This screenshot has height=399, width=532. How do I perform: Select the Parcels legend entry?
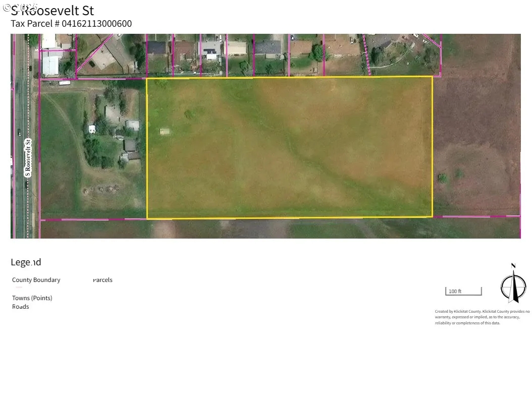[x=102, y=280]
